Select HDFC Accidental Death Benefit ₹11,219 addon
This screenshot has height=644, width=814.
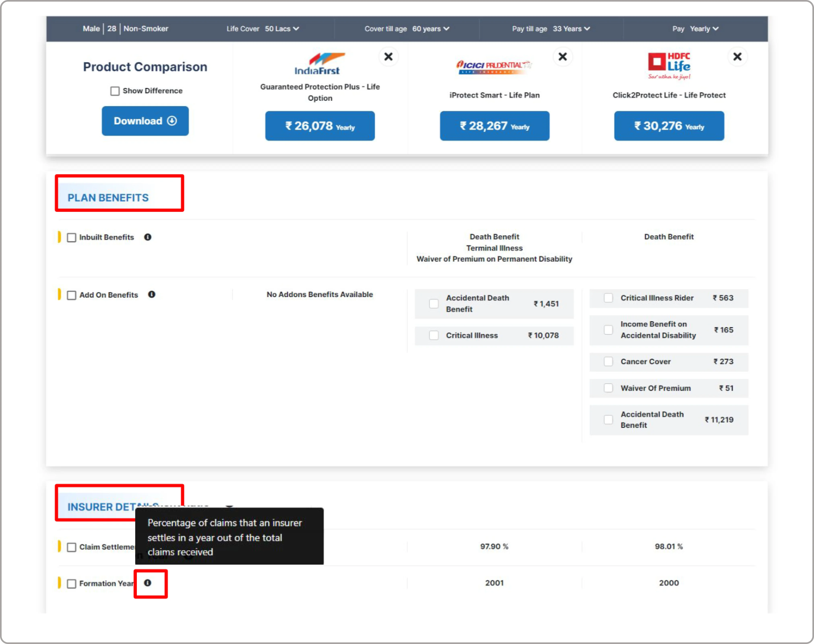(608, 420)
